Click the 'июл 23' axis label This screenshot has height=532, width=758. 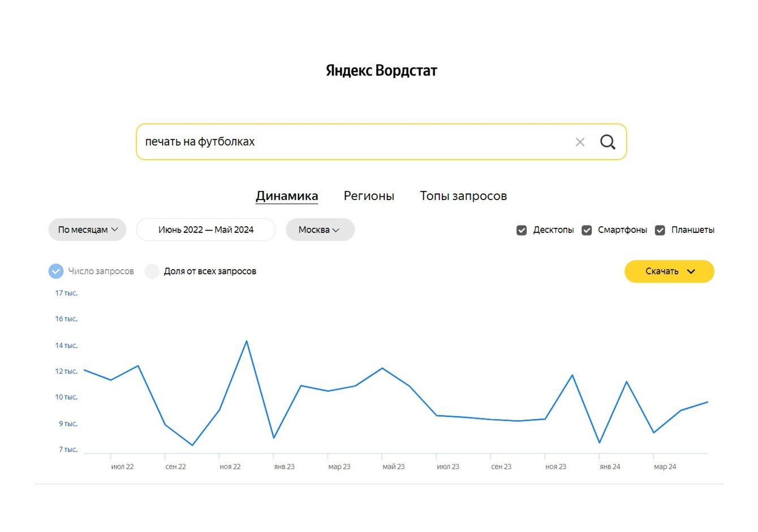448,467
